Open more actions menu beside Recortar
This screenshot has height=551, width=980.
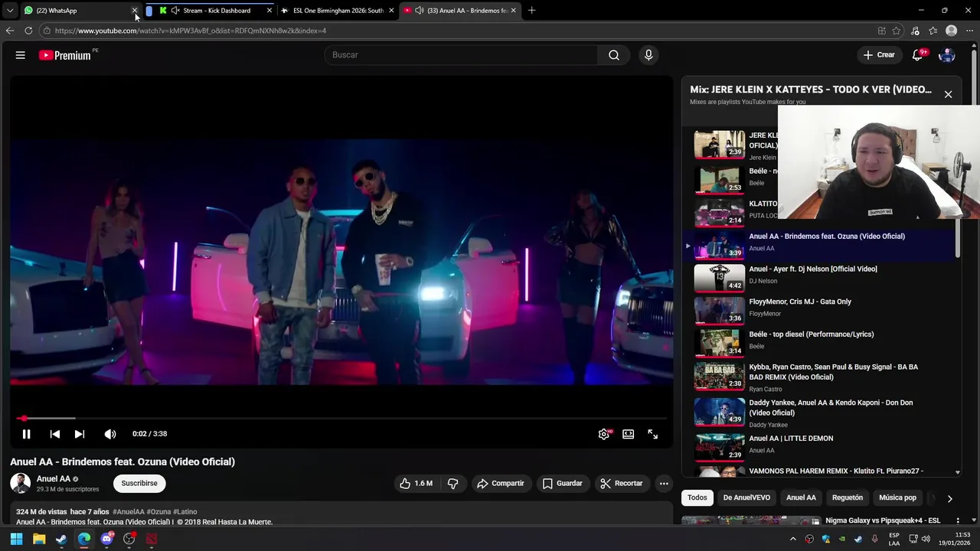coord(664,484)
